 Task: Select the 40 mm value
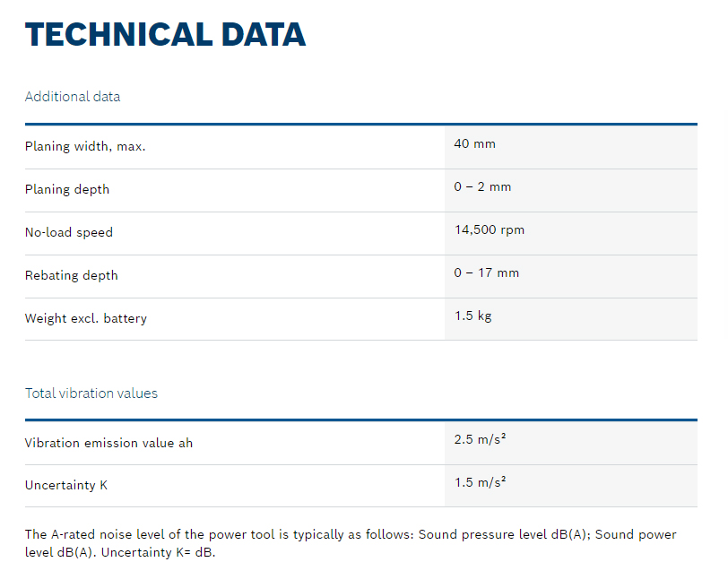(x=474, y=143)
